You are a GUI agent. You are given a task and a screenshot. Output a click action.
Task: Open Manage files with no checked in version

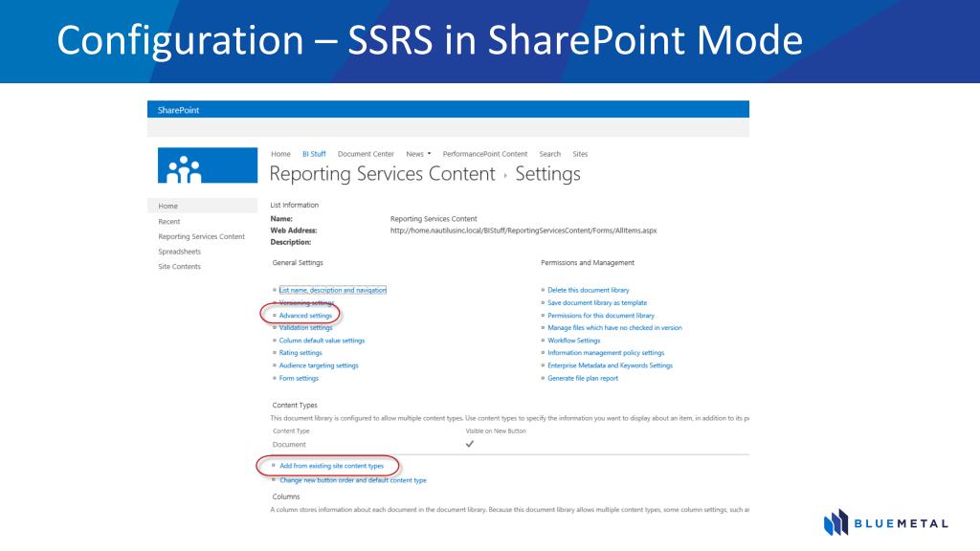point(614,327)
